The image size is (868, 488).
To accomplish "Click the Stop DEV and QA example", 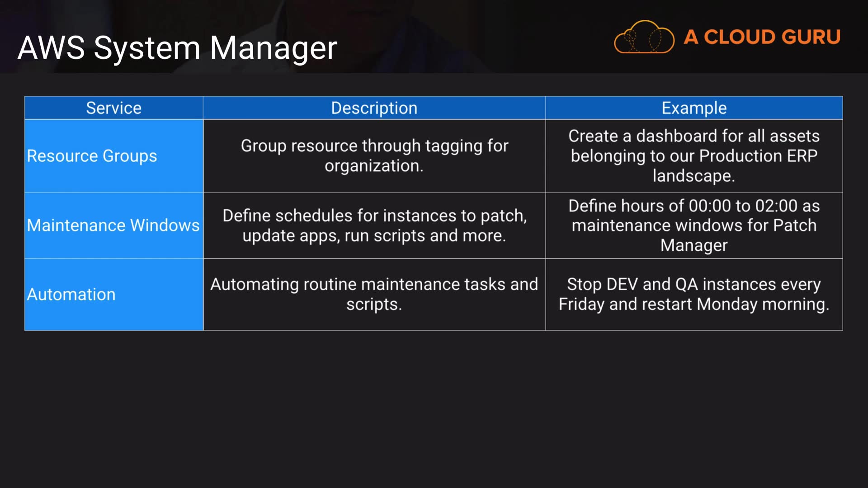I will coord(693,285).
